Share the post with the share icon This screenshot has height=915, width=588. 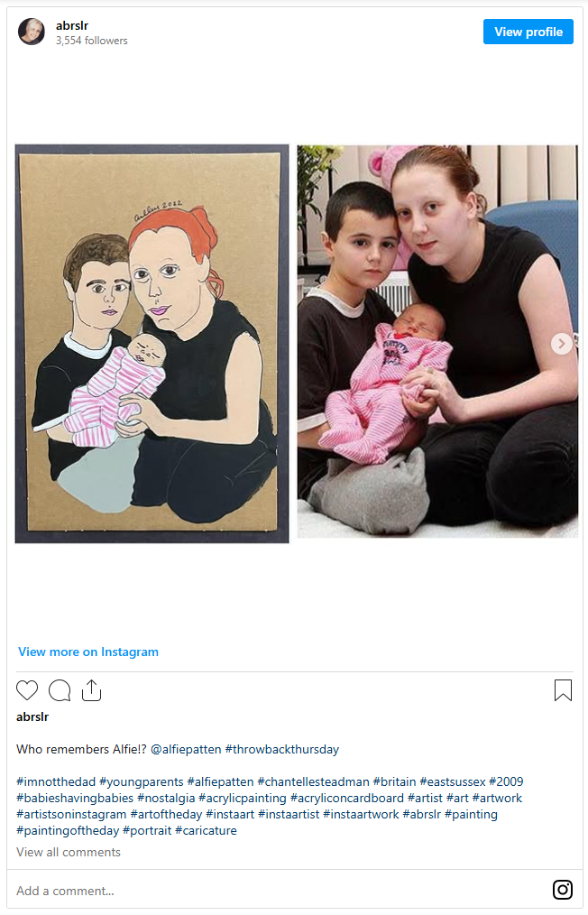tap(92, 689)
